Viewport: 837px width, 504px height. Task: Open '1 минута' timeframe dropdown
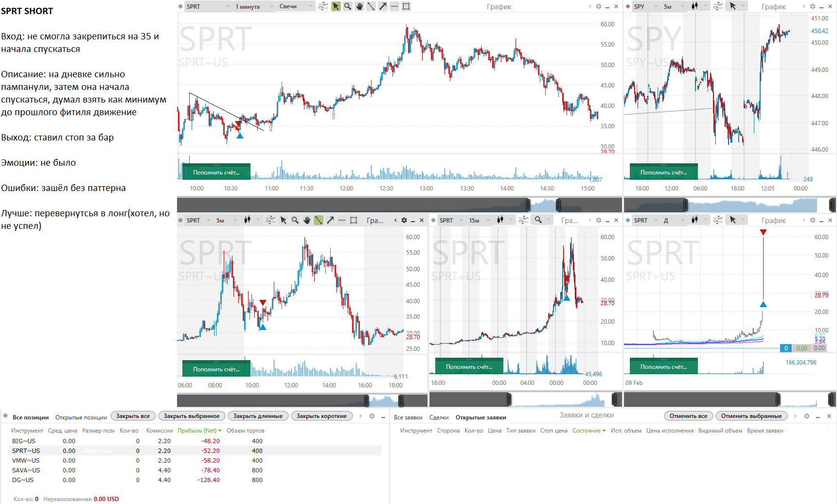click(255, 6)
